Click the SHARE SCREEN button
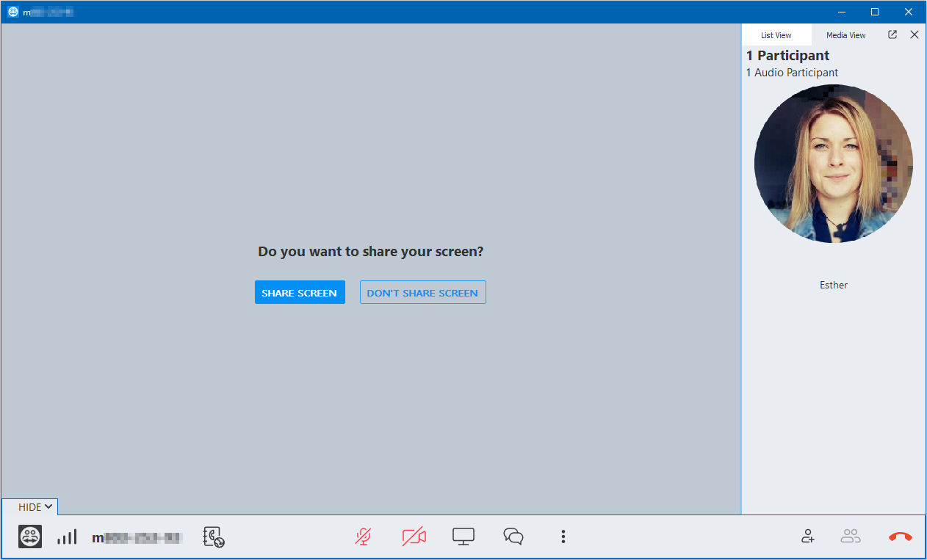The height and width of the screenshot is (560, 927). click(x=300, y=292)
